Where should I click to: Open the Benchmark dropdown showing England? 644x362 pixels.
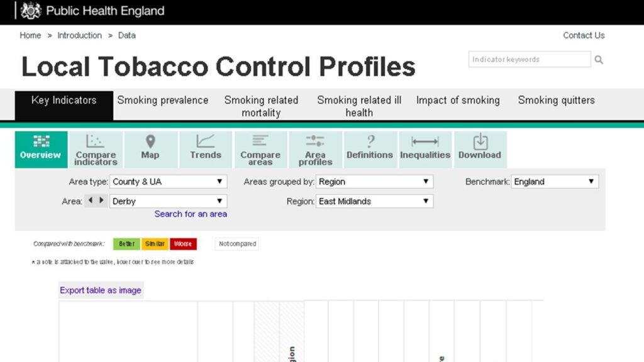(x=555, y=181)
